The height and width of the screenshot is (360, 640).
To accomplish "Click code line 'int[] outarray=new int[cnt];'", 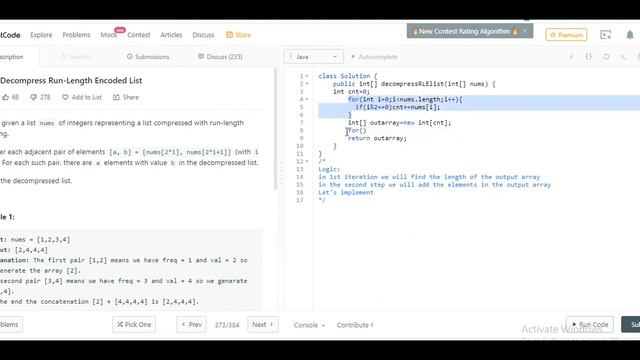I will [x=399, y=122].
